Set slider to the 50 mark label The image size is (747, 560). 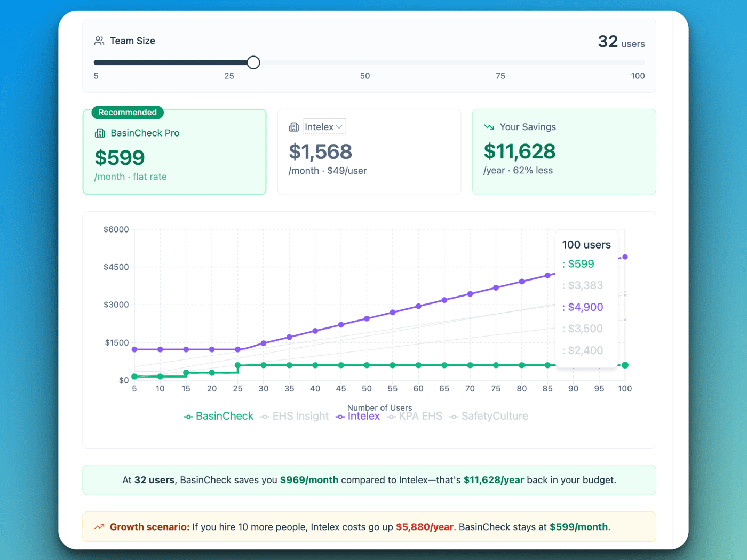coord(365,76)
